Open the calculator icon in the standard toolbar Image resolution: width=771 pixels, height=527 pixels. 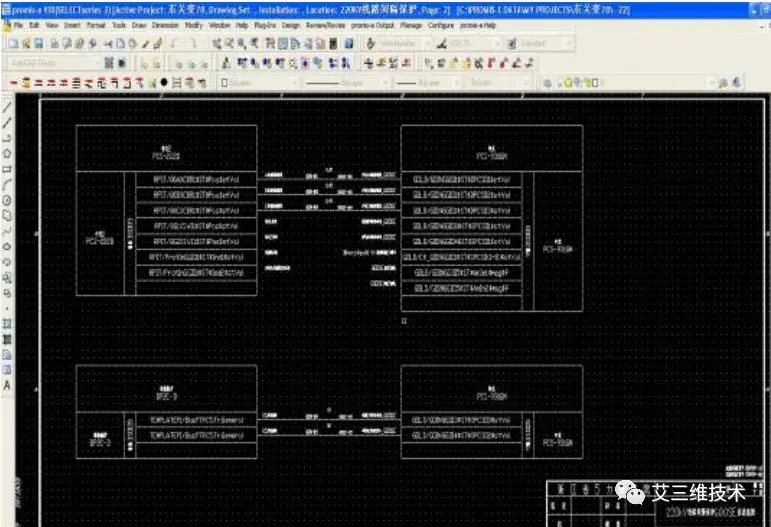pos(333,44)
